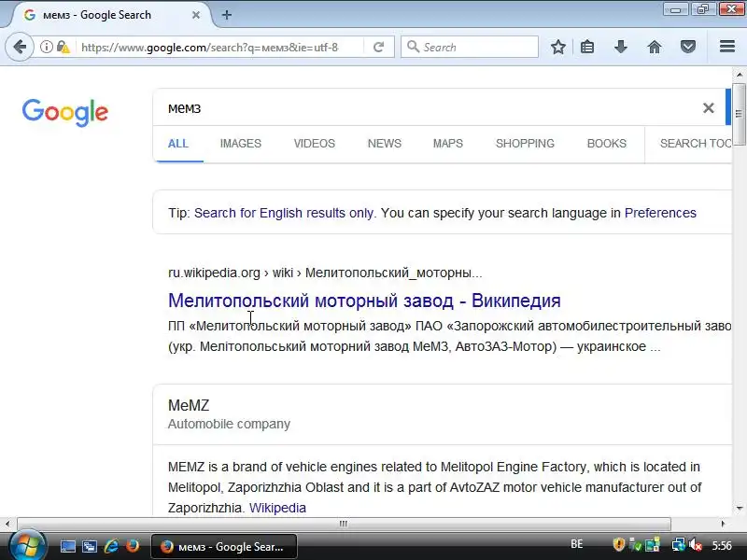Go back with the browser back arrow

point(20,47)
